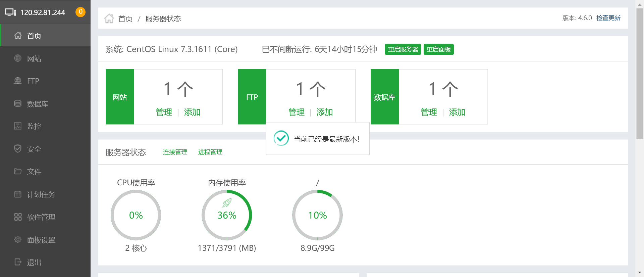Click 管理 in the 数据库 card
This screenshot has height=277, width=644.
(x=429, y=112)
